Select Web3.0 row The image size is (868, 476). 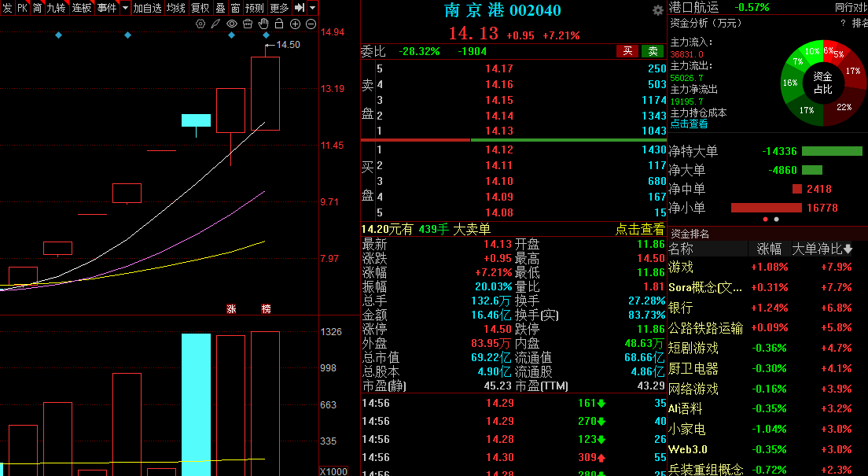768,449
